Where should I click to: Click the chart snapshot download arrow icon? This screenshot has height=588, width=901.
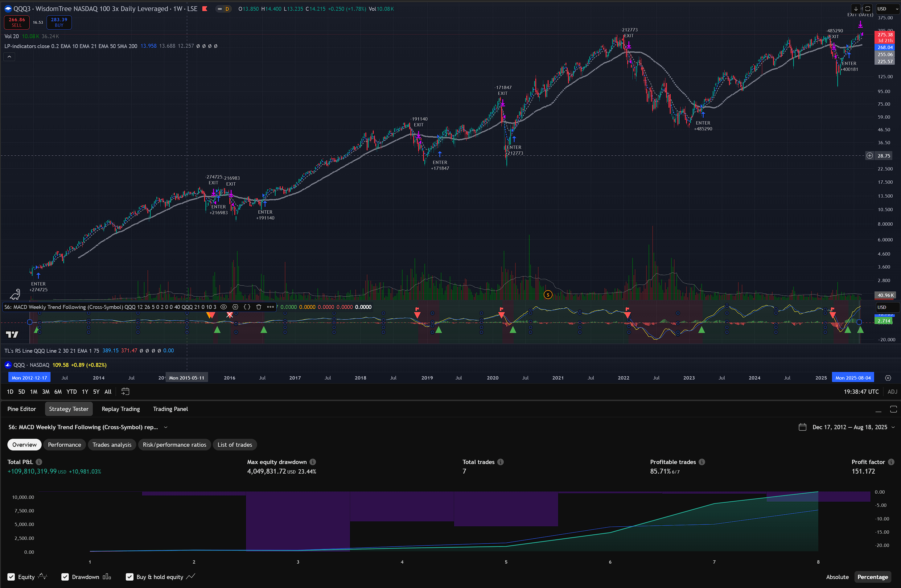pos(856,9)
